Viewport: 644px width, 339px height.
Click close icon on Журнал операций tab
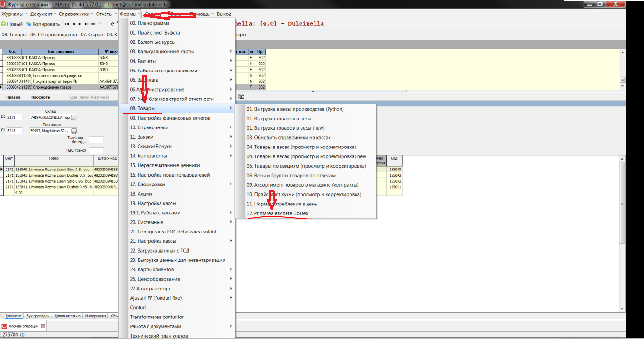[x=43, y=326]
